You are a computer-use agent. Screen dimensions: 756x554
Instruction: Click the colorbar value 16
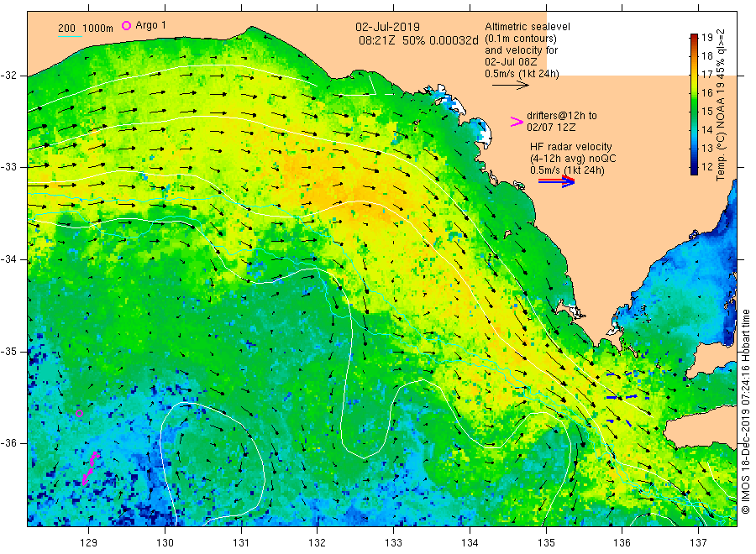(x=706, y=93)
